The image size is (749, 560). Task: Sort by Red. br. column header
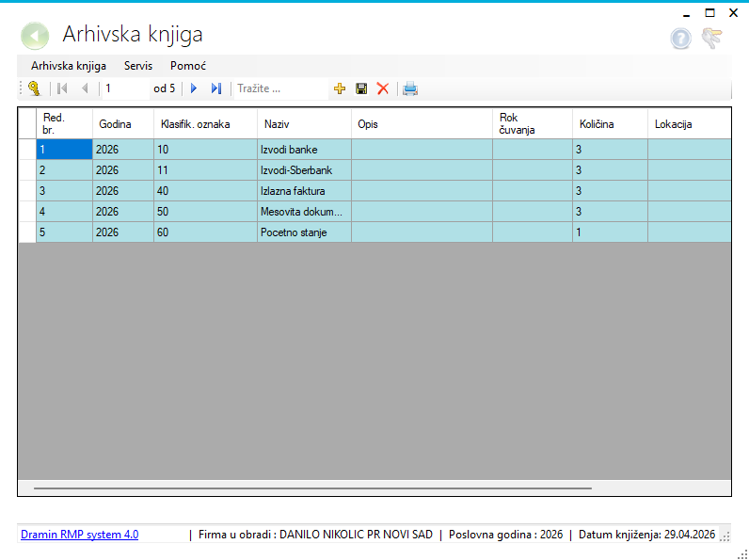pos(65,123)
